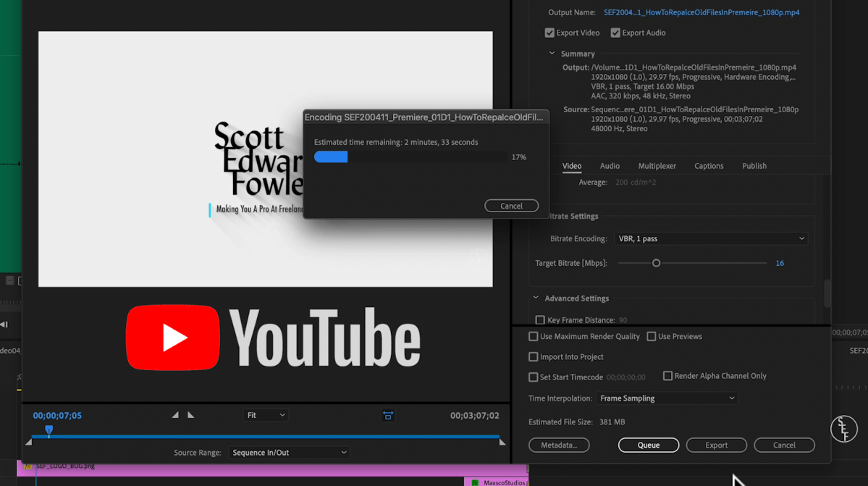Open the Captions tab
868x486 pixels.
[x=708, y=166]
